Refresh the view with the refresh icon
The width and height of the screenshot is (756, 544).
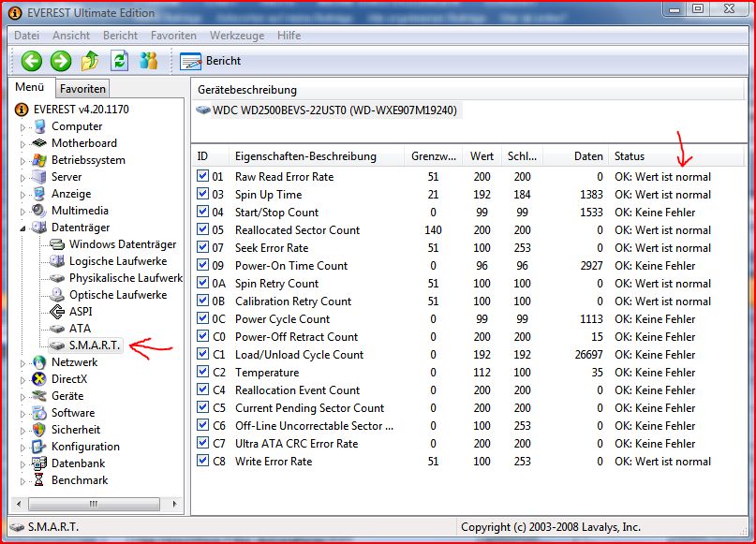(x=119, y=61)
